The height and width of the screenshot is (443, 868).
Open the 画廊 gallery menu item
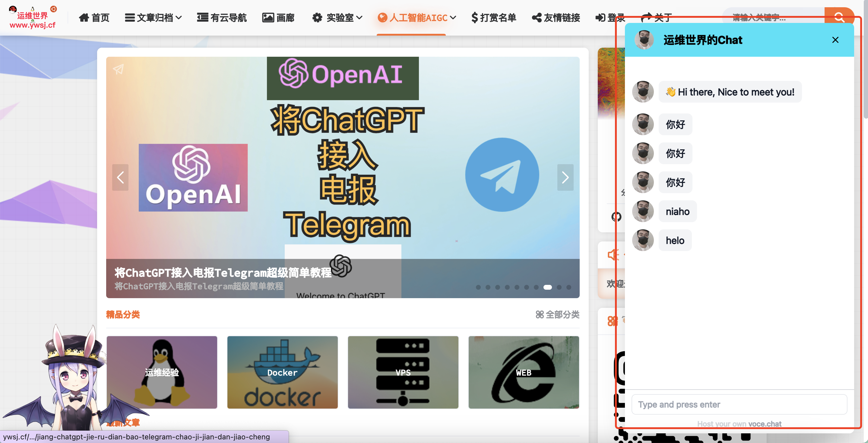tap(278, 18)
